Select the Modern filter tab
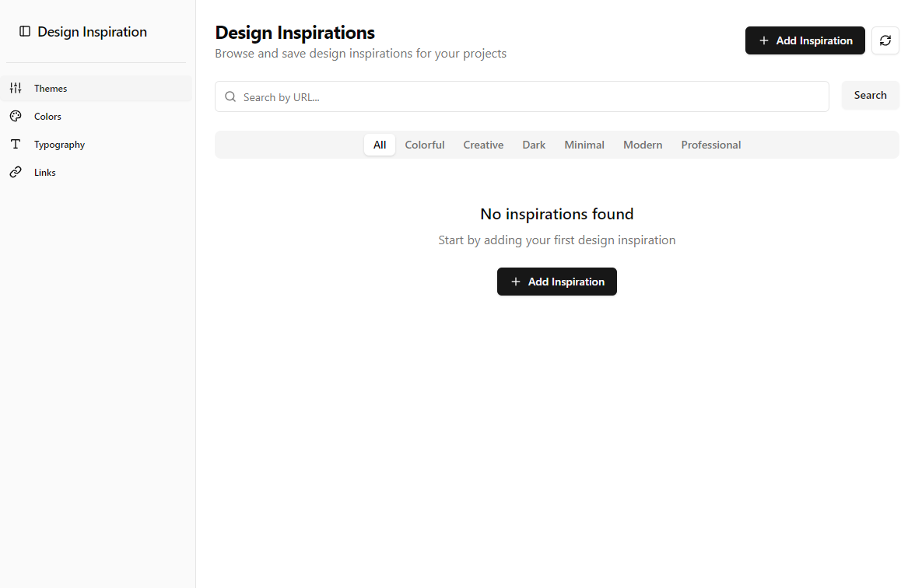Image resolution: width=915 pixels, height=588 pixels. click(x=643, y=145)
